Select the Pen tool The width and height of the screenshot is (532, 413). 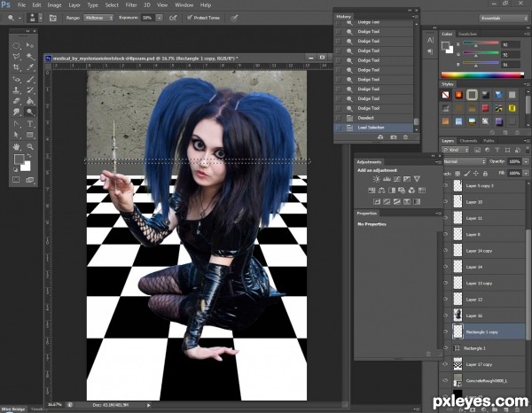coord(16,124)
